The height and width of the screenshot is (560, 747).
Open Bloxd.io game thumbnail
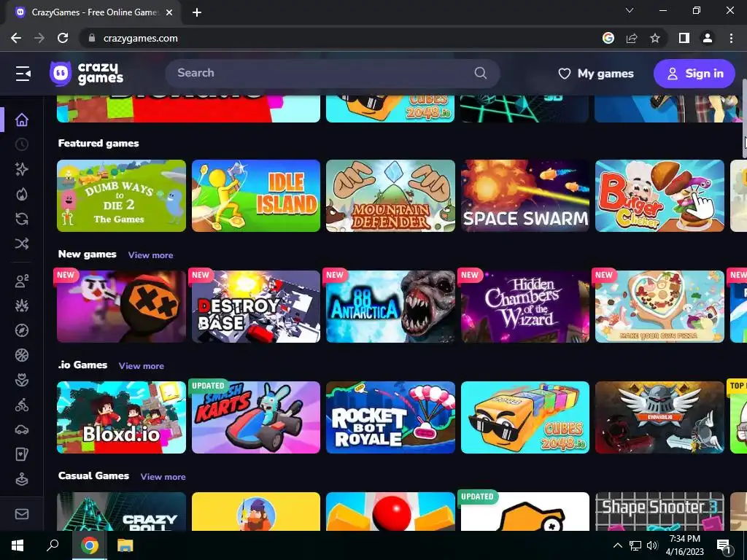click(122, 417)
